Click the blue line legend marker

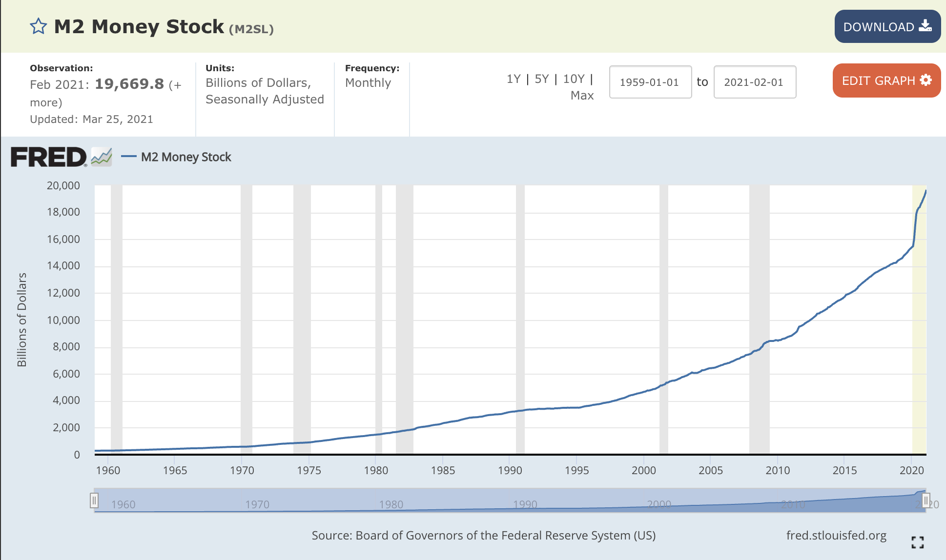(128, 157)
